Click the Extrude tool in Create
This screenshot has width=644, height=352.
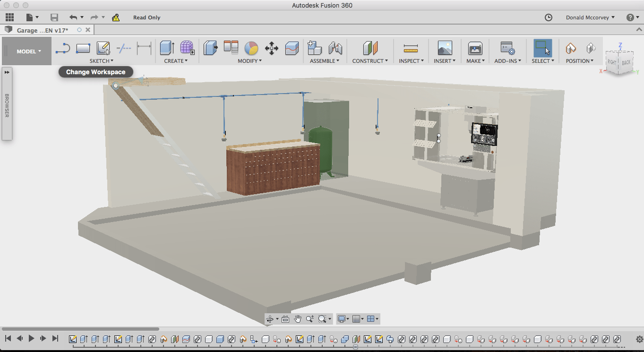[167, 48]
